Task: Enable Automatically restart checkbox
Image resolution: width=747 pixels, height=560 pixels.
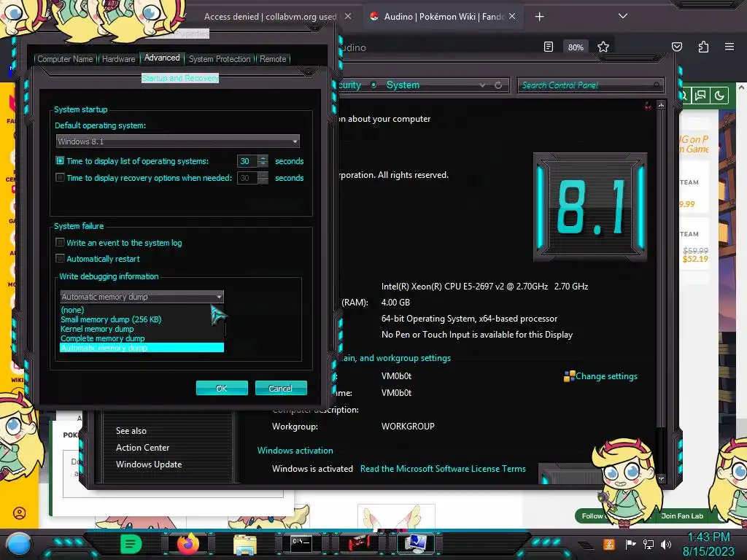Action: [60, 259]
